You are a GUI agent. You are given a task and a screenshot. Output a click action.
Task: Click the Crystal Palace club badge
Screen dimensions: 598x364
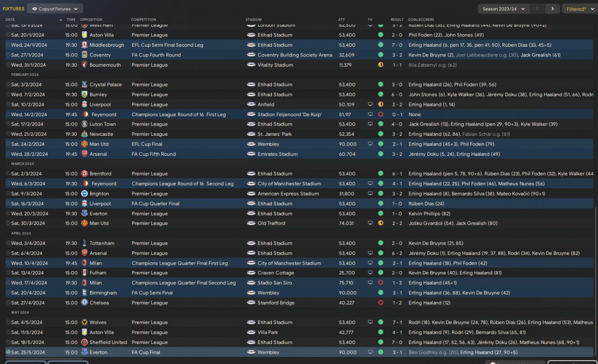85,85
